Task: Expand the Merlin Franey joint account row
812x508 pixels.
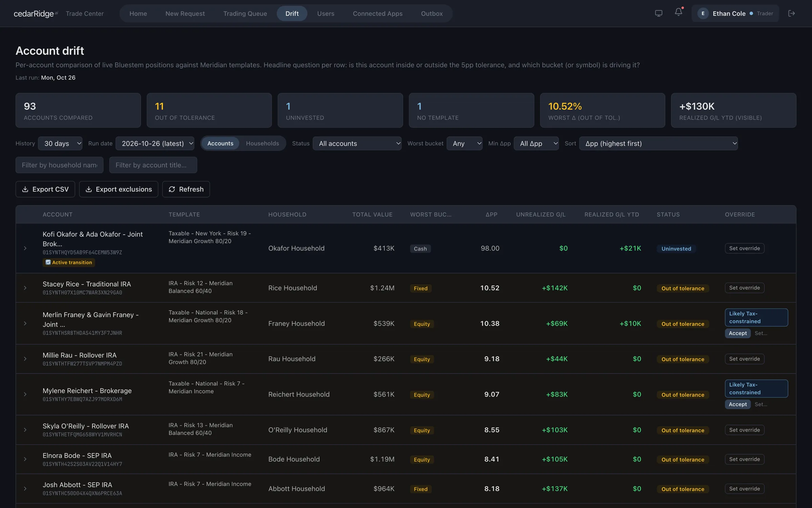Action: click(25, 323)
